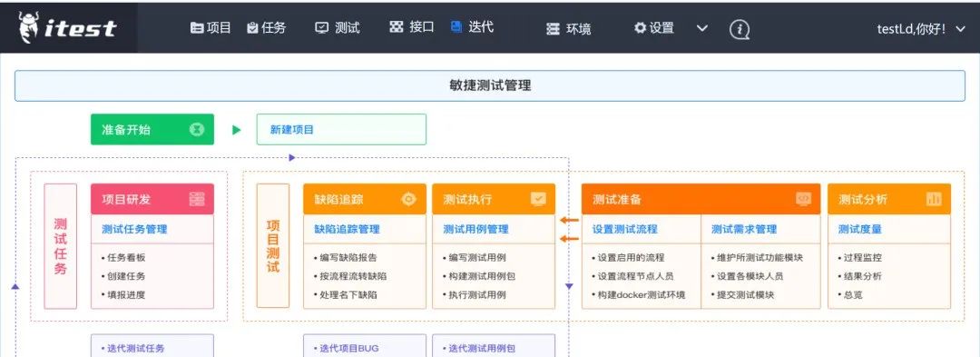Click the 测试执行 card header
980x357 pixels.
(493, 200)
